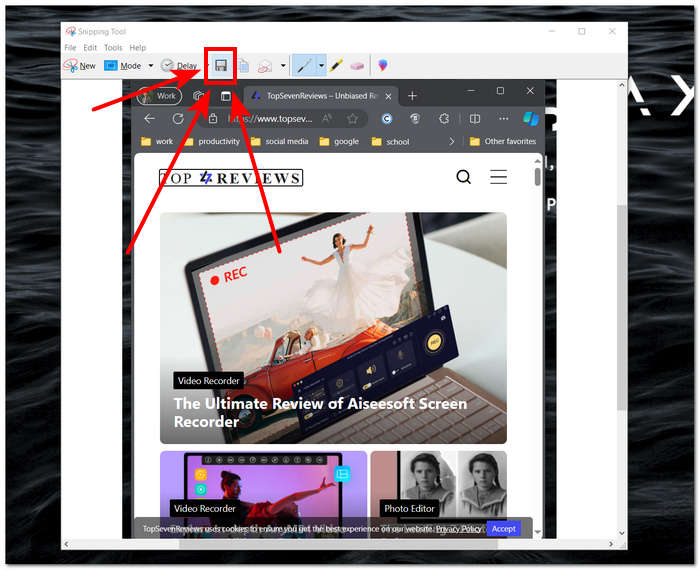Click the web page vertical scrollbar thumb
Image resolution: width=700 pixels, height=570 pixels.
pos(538,176)
